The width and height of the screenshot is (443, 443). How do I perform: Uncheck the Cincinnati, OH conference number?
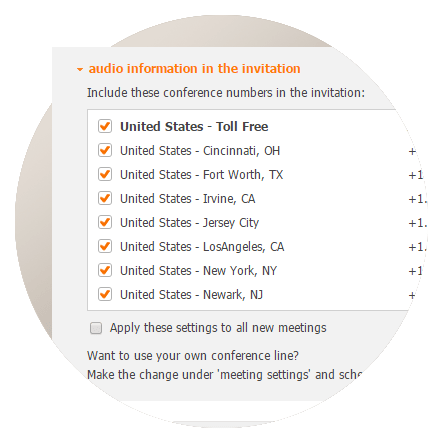click(x=105, y=150)
